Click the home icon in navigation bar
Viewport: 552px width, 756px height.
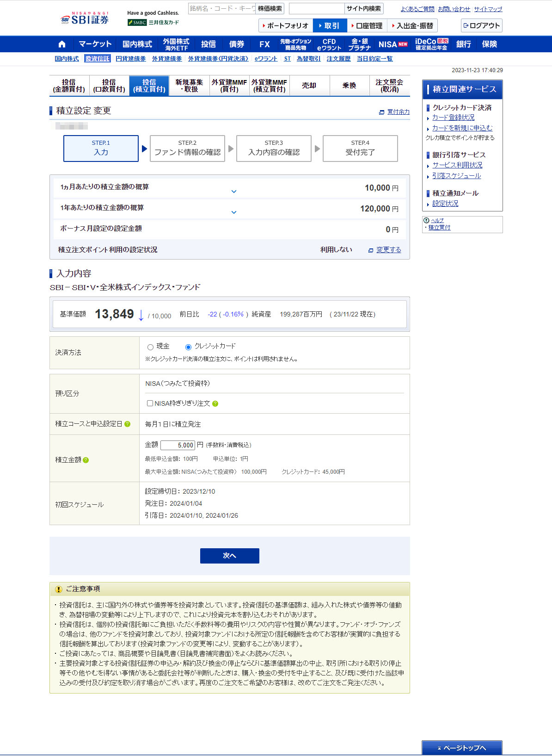tap(62, 44)
